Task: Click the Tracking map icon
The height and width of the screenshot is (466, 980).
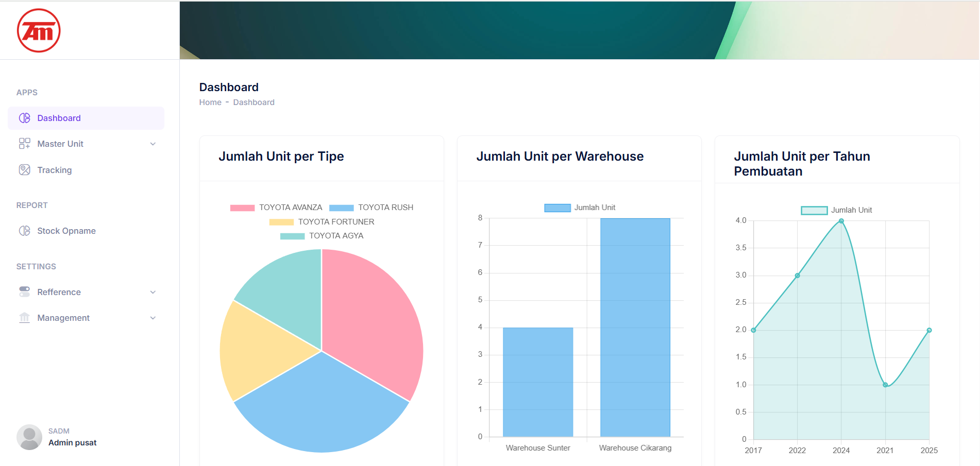Action: click(x=25, y=170)
